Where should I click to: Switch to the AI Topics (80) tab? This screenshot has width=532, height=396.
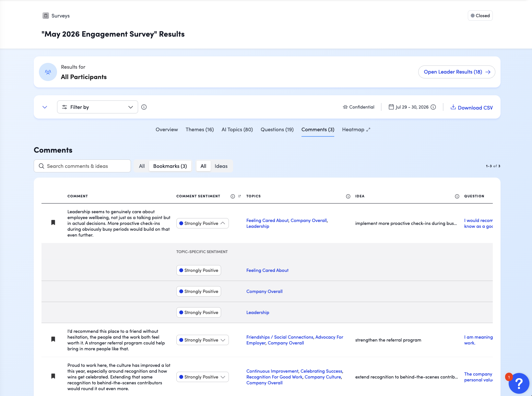coord(237,130)
